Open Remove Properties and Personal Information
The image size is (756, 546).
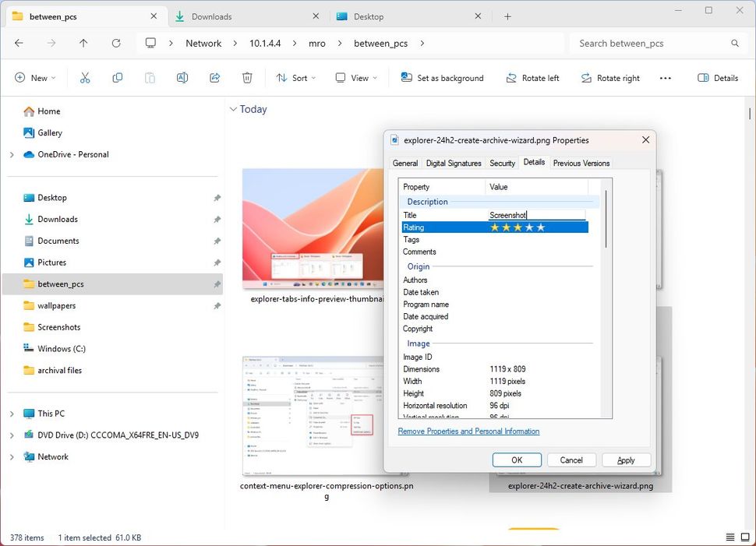[468, 431]
